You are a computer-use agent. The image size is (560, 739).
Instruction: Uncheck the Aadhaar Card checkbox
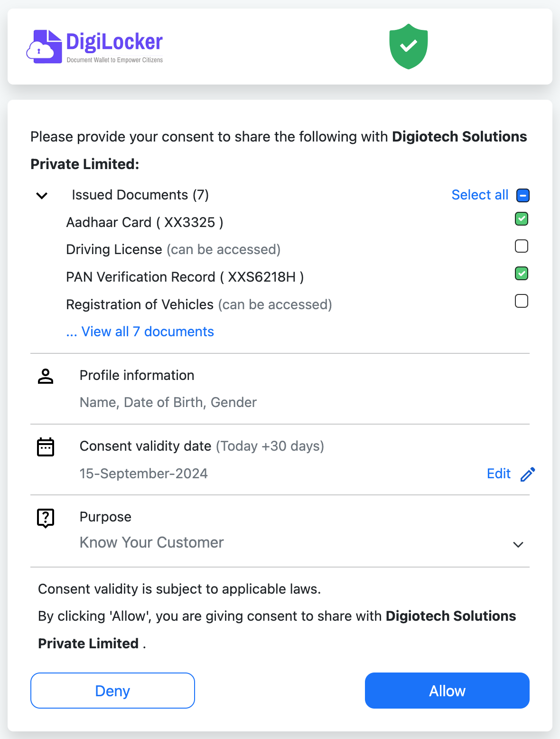[522, 219]
